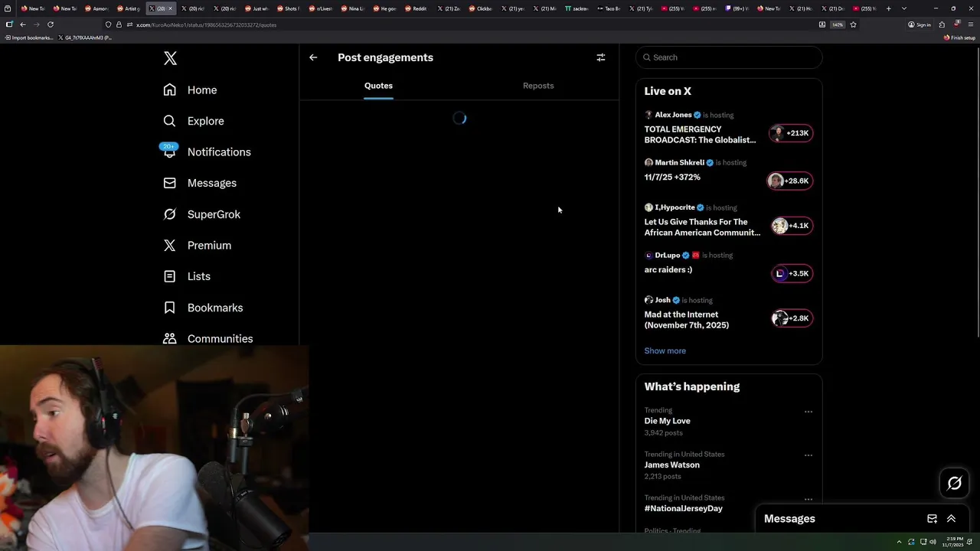Open a new browser tab
The image size is (980, 551).
pyautogui.click(x=889, y=8)
